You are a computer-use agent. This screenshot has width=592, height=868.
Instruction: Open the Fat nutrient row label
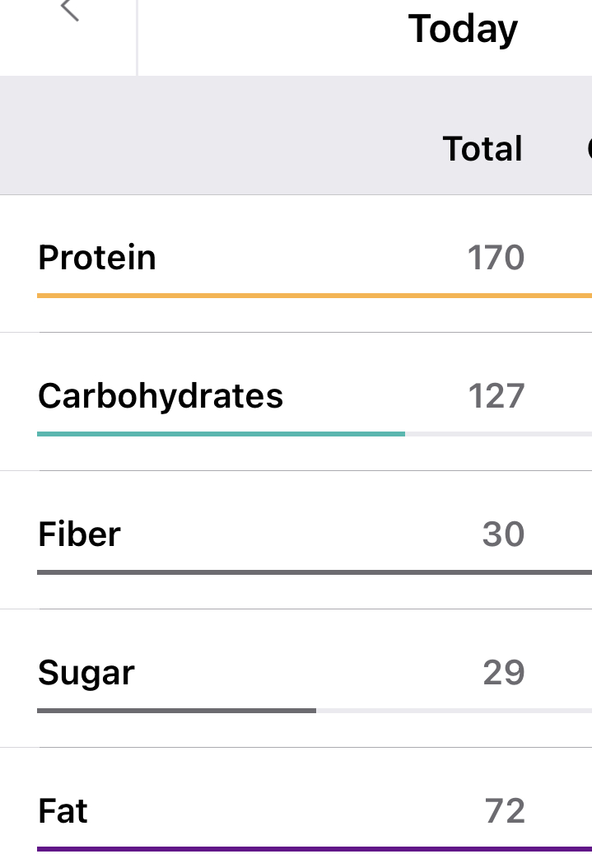point(63,811)
